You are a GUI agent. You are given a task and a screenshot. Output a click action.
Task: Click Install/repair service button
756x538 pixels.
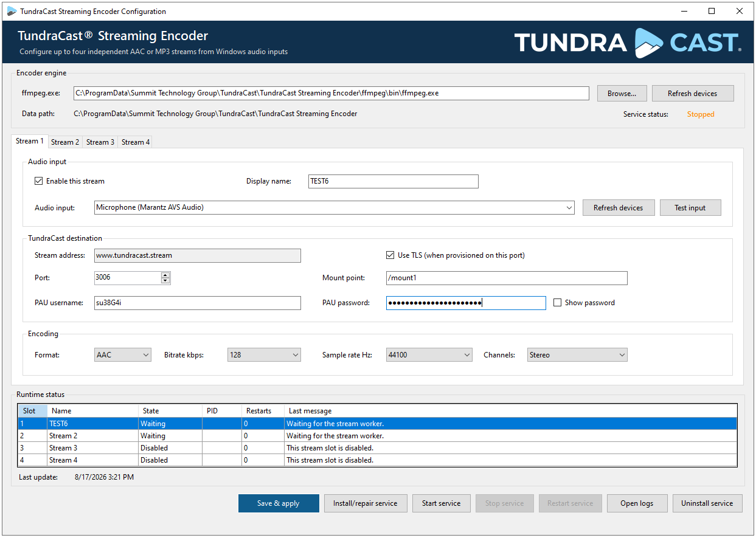click(x=366, y=503)
